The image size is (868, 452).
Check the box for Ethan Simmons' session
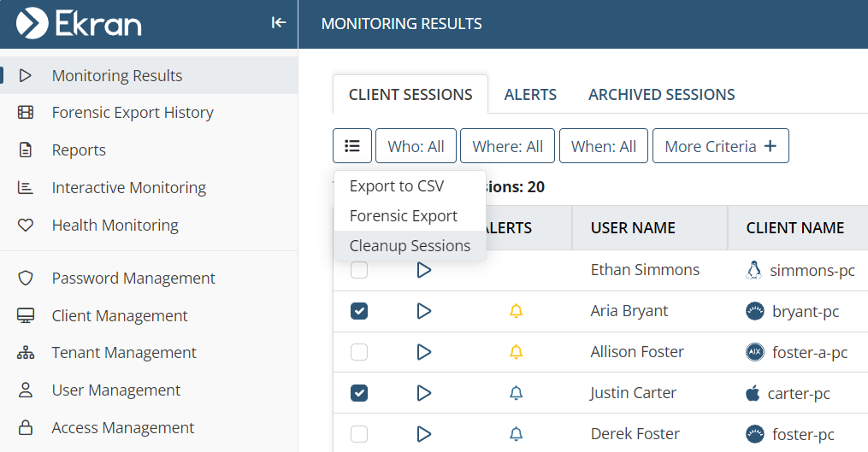tap(359, 270)
